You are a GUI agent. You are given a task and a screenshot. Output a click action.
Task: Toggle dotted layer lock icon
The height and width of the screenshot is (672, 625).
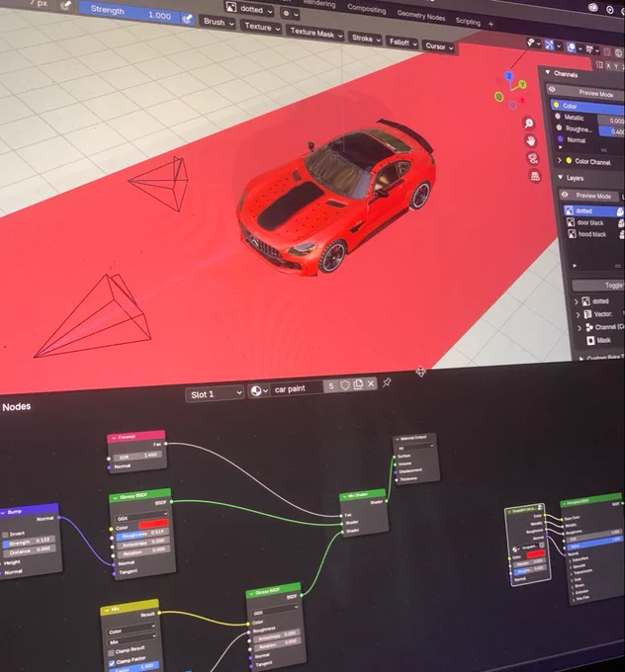pyautogui.click(x=620, y=211)
